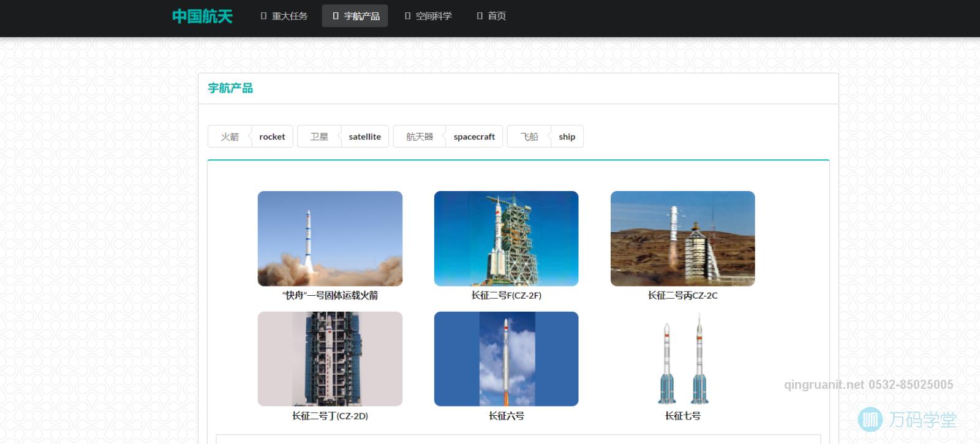Select the 火箭 rocket tab

251,137
